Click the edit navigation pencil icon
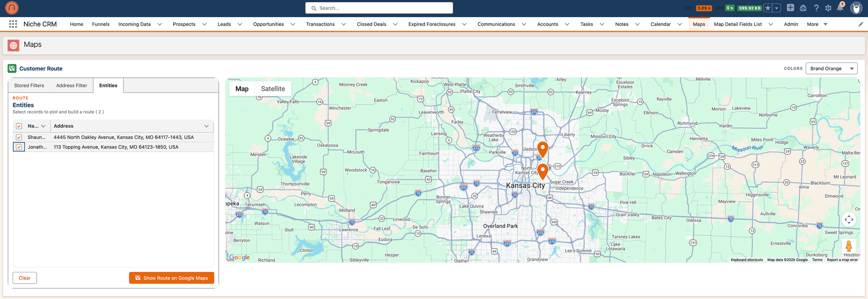868x299 pixels. point(861,24)
